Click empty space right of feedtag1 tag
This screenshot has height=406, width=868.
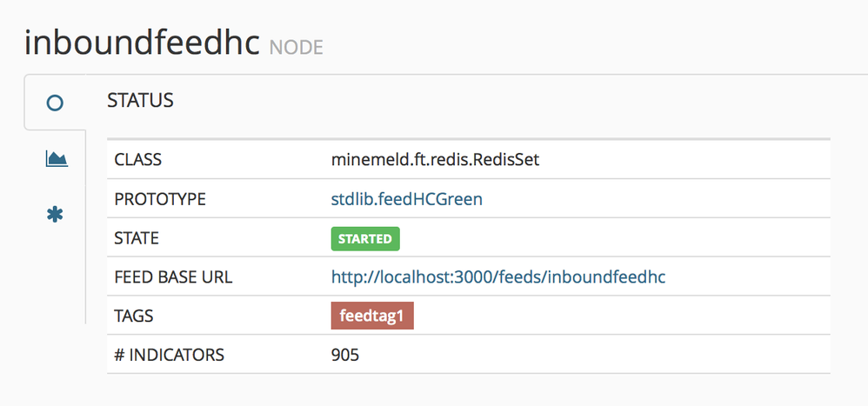click(609, 316)
